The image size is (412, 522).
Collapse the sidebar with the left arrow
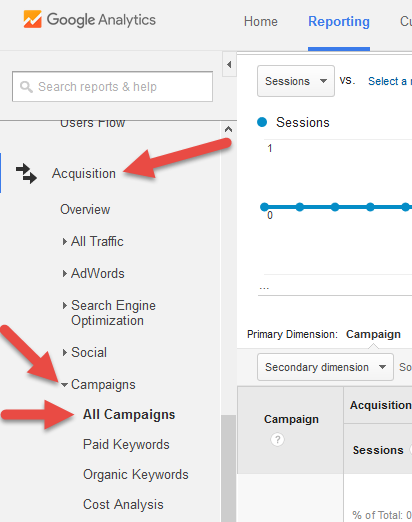pos(229,64)
